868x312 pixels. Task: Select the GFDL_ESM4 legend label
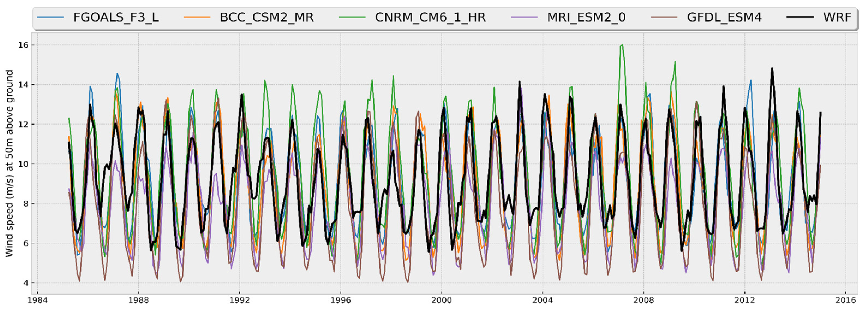coord(724,17)
